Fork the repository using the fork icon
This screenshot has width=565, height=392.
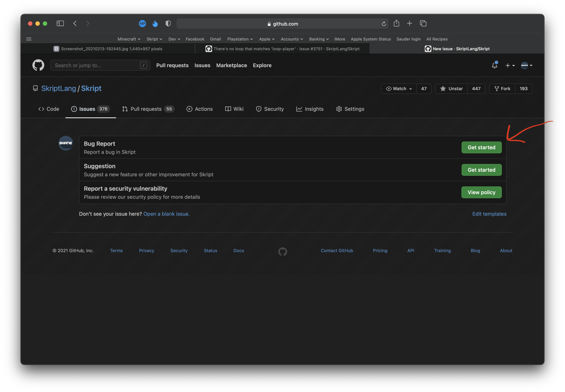[497, 89]
